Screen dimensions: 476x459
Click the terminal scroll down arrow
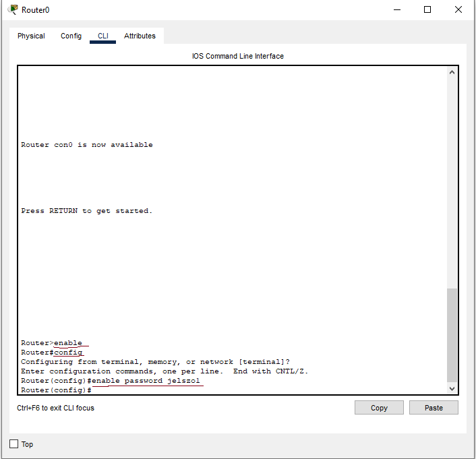[x=452, y=388]
